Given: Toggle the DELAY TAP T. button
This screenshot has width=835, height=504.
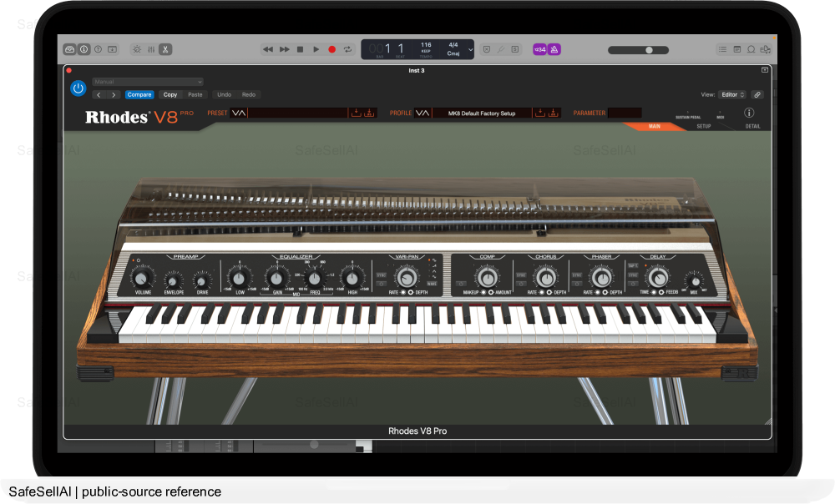Looking at the screenshot, I should [633, 265].
